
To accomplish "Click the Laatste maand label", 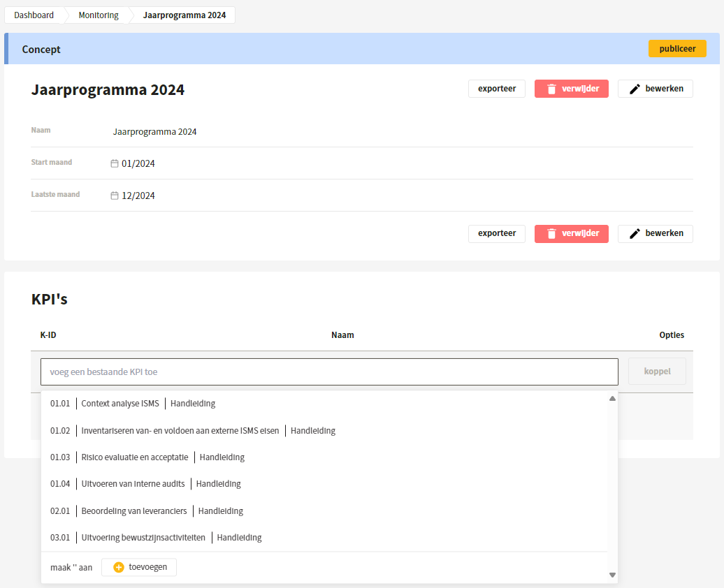I will point(55,194).
